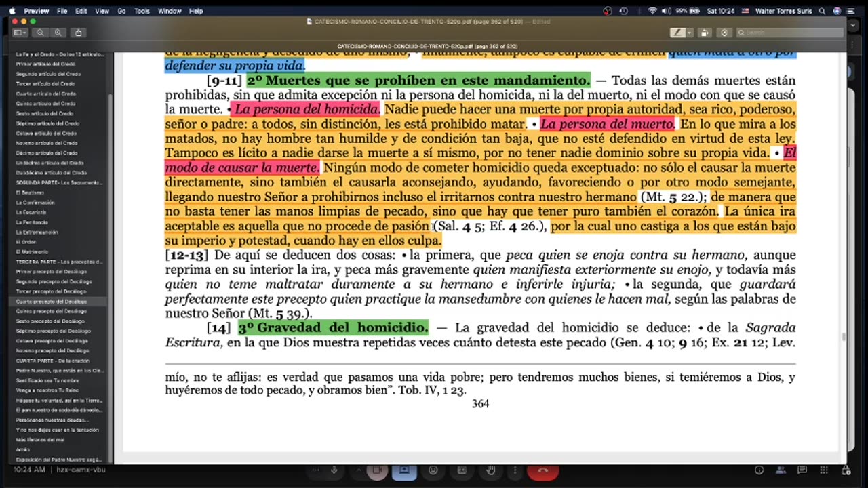868x488 pixels.
Task: Open Spotlight search magnifier
Action: coord(823,11)
